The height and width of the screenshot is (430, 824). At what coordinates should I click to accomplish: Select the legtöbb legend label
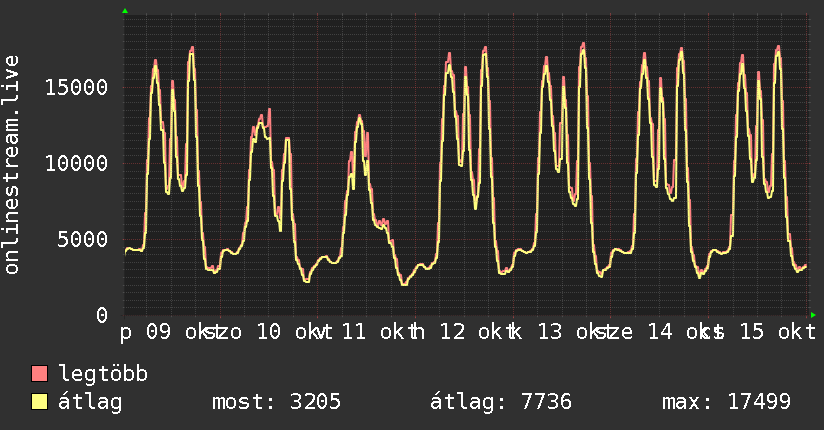click(103, 374)
